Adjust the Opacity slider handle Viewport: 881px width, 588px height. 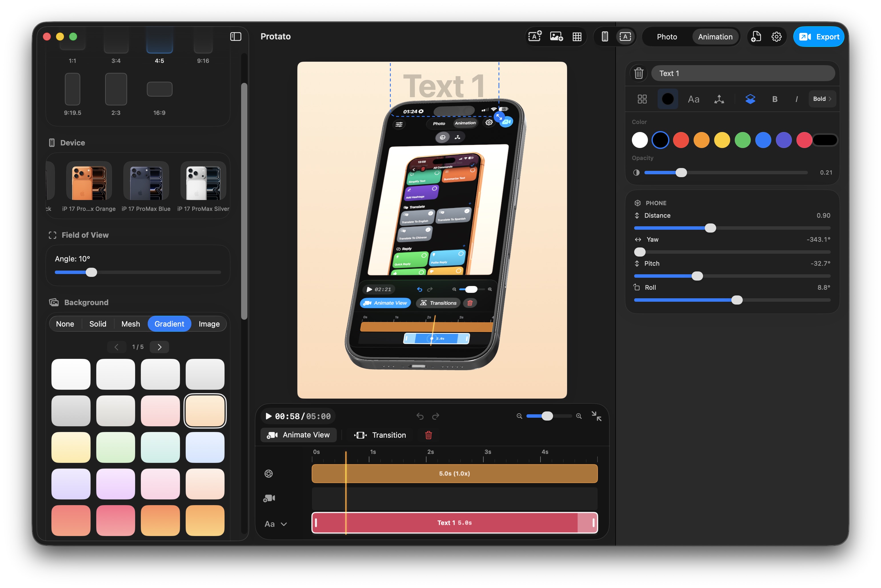[x=681, y=173]
